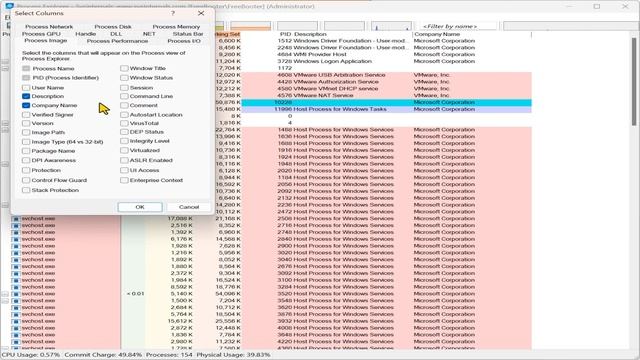Click the svchost.exe icon in PID 2840 row
640x360 pixels.
tap(16, 239)
